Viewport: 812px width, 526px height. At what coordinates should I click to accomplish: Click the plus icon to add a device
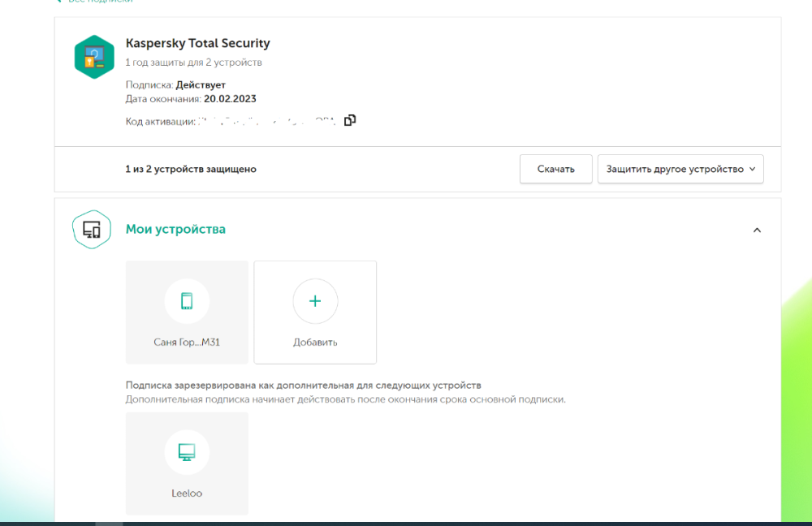(x=315, y=301)
